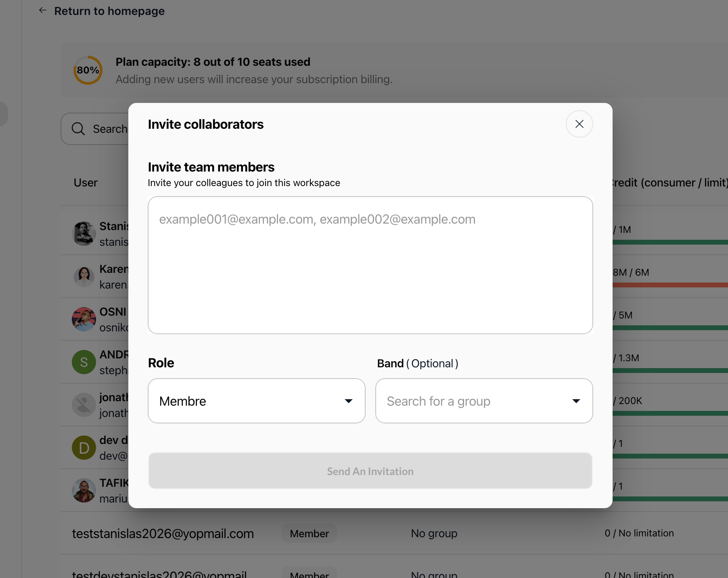The width and height of the screenshot is (728, 578).
Task: Click jonath's disabled user avatar icon
Action: (84, 405)
